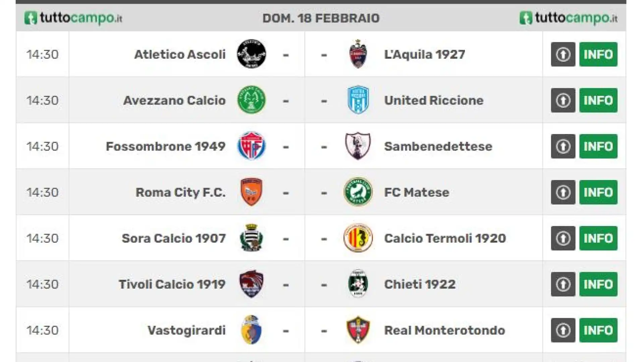This screenshot has height=362, width=644.
Task: Open the Tivoli Calcio 1919 team name
Action: pos(172,284)
